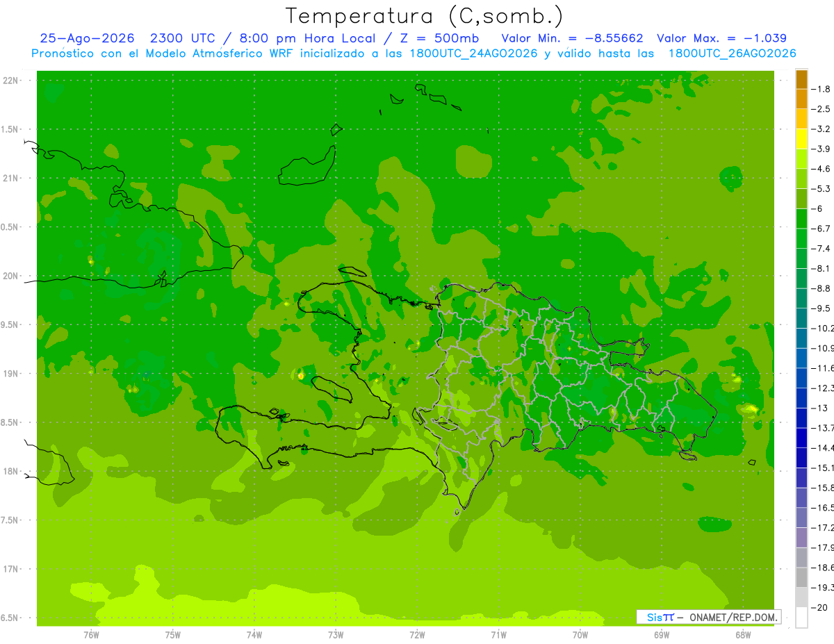Image resolution: width=834 pixels, height=644 pixels.
Task: Click '8:00 pm Hora Local' text
Action: (309, 38)
